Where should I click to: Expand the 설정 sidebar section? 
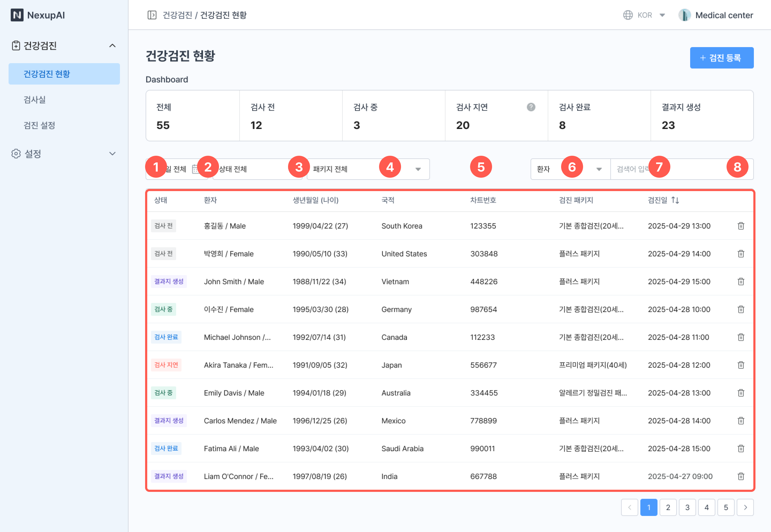click(x=112, y=154)
